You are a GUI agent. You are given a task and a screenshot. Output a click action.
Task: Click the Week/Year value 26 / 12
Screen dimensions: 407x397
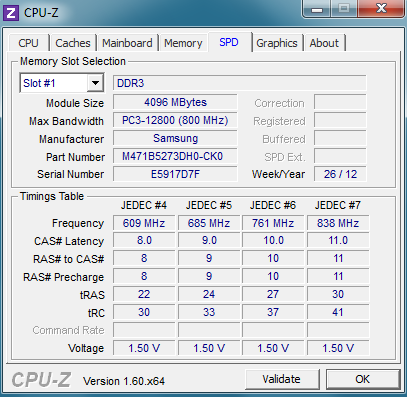pyautogui.click(x=340, y=174)
